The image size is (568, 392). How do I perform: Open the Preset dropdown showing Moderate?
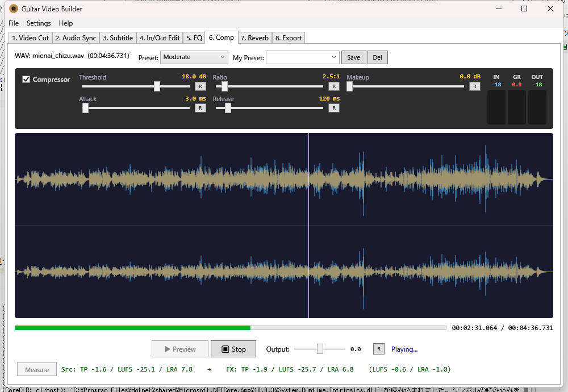coord(194,57)
